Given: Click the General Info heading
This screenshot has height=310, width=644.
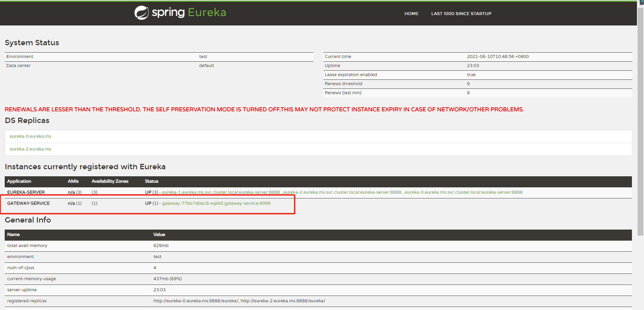Looking at the screenshot, I should (x=28, y=220).
